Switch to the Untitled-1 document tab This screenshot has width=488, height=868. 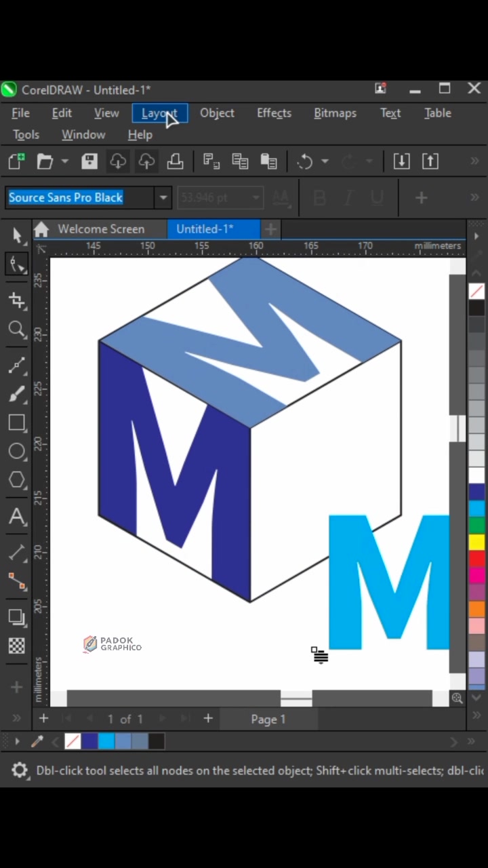[x=213, y=229]
